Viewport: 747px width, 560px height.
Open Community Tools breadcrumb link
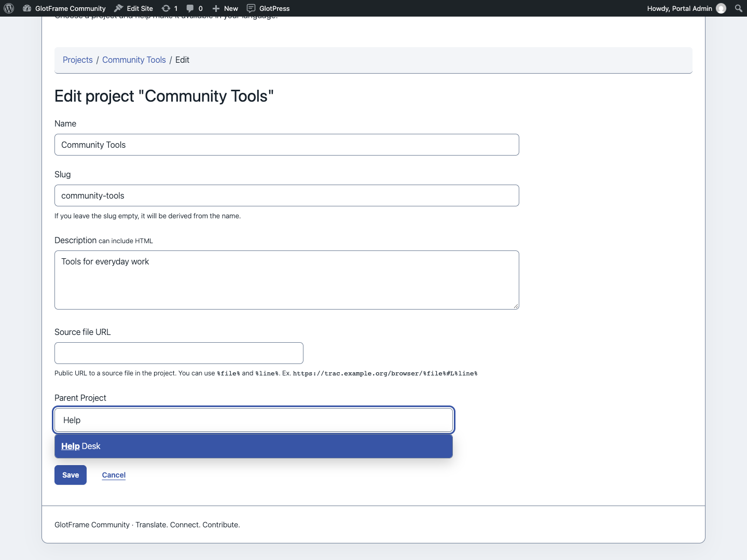(x=134, y=60)
